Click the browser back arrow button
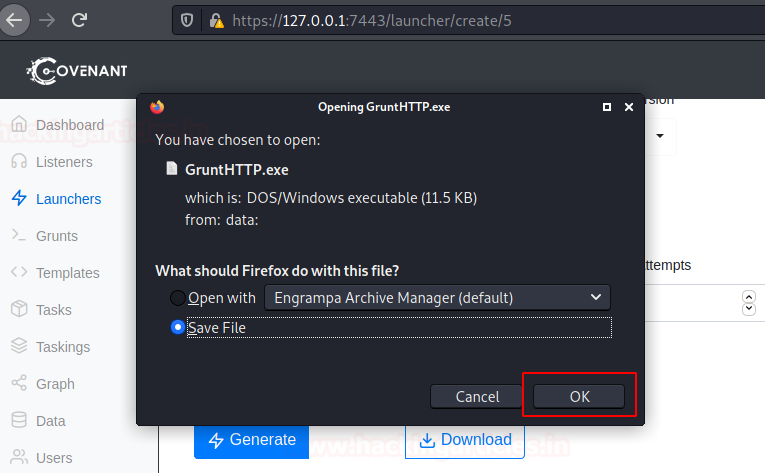The width and height of the screenshot is (765, 473). pos(14,20)
